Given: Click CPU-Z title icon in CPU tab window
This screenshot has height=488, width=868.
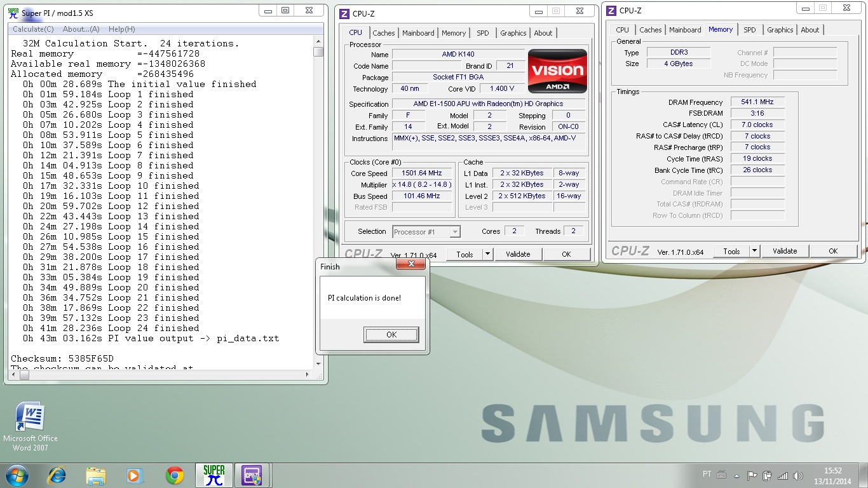Looking at the screenshot, I should [x=344, y=14].
